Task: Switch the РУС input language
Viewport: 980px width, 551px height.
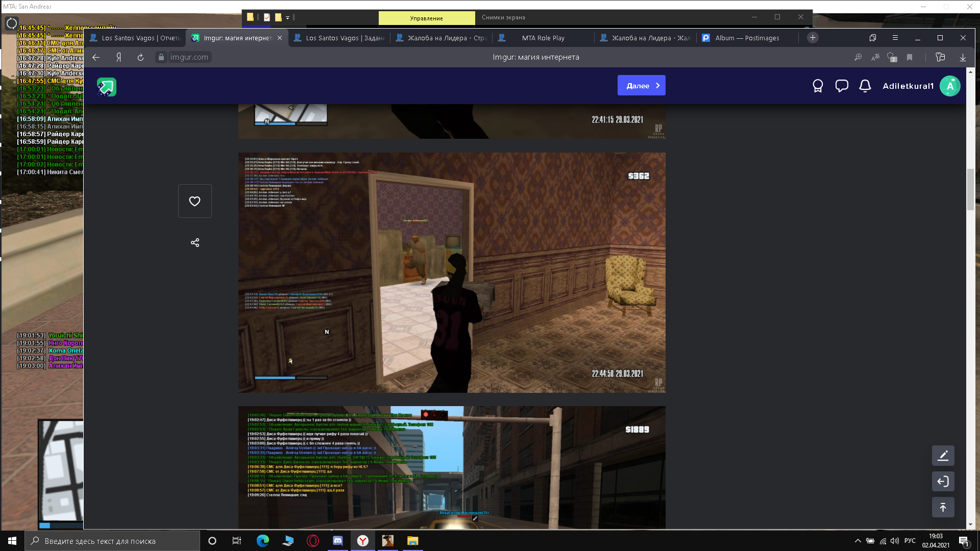Action: [x=910, y=541]
